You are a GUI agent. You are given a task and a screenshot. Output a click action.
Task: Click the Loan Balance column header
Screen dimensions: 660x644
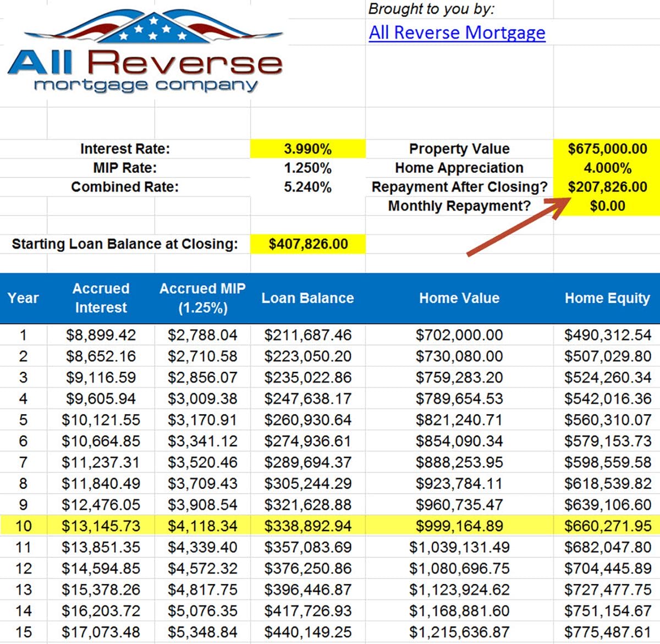tap(308, 298)
